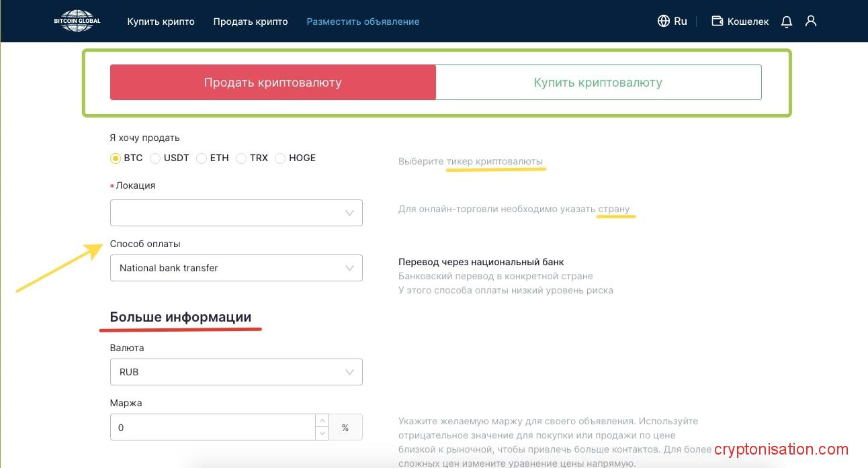868x468 pixels.
Task: Increase margin with the up arrow
Action: click(322, 421)
